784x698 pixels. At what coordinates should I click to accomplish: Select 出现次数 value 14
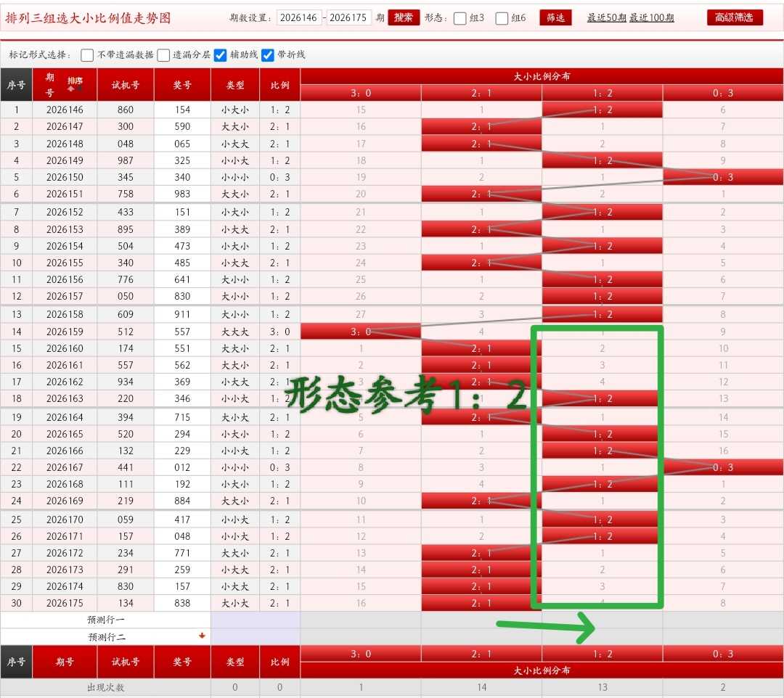(481, 688)
